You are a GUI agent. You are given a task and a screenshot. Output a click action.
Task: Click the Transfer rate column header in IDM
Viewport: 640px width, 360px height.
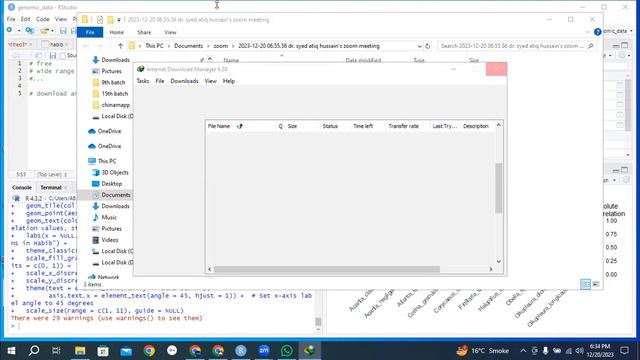coord(404,126)
